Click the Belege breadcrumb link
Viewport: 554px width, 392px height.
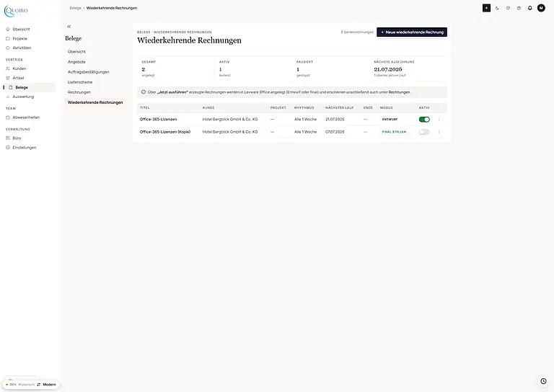75,8
